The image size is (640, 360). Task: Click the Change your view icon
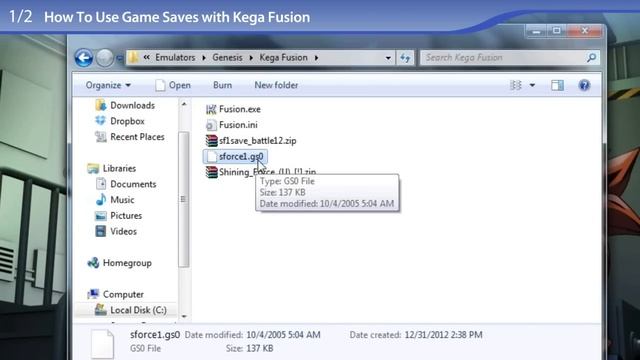click(x=516, y=85)
